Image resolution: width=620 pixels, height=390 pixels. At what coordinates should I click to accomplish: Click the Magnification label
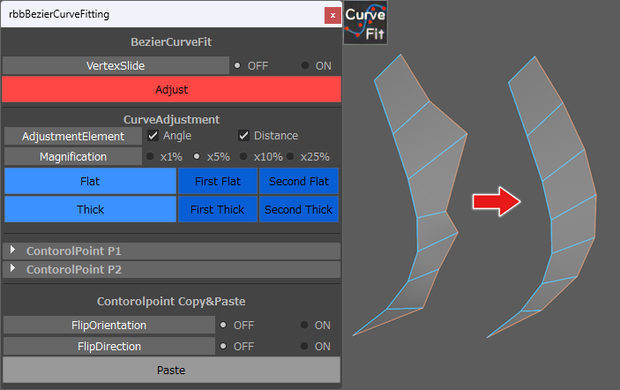tap(73, 157)
